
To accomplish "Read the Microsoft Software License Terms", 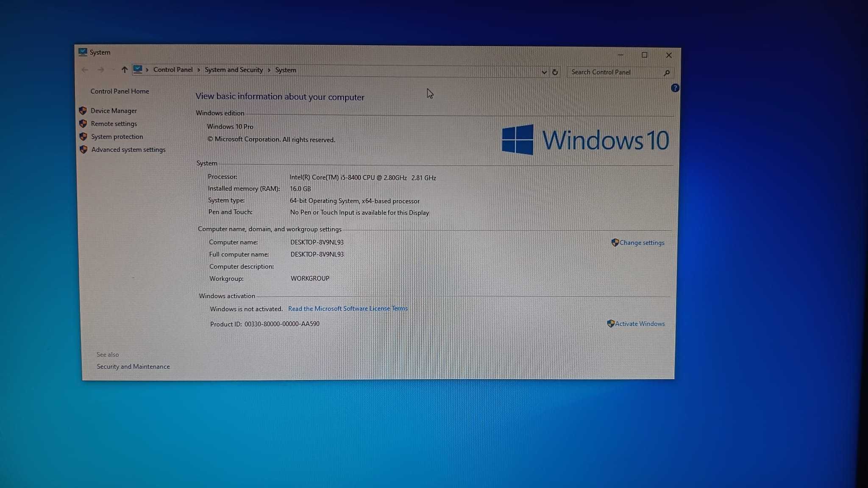I will click(x=348, y=309).
